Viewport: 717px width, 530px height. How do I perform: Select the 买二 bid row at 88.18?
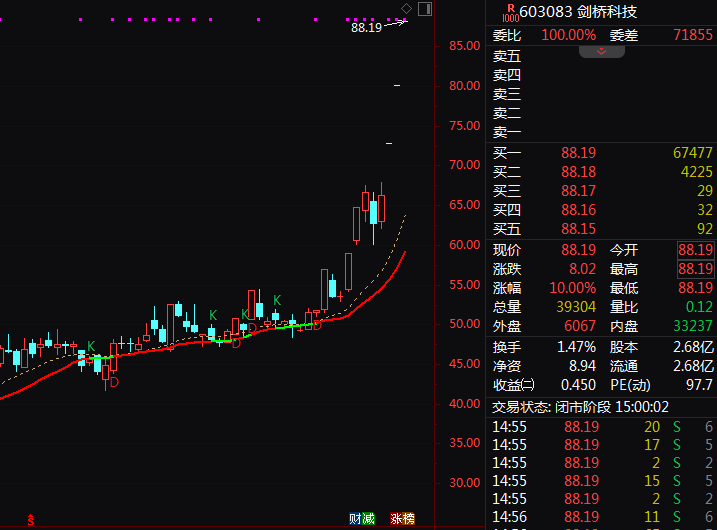click(x=578, y=172)
